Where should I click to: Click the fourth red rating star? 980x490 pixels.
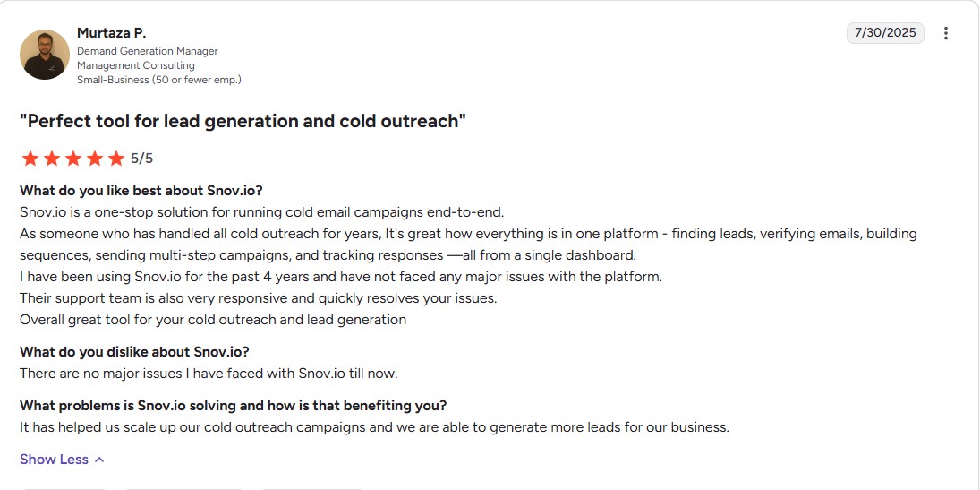point(94,159)
